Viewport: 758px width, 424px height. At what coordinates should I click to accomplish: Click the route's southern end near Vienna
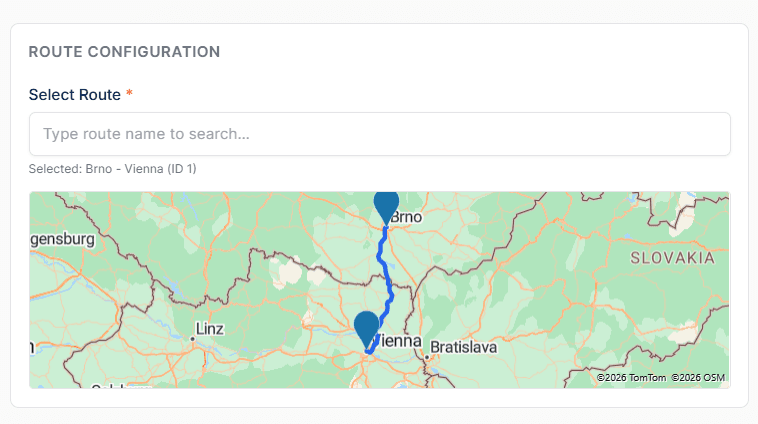coord(369,352)
